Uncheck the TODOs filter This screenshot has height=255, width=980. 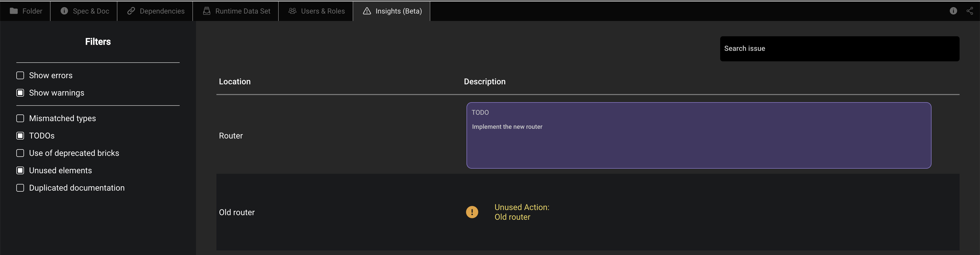[x=20, y=135]
